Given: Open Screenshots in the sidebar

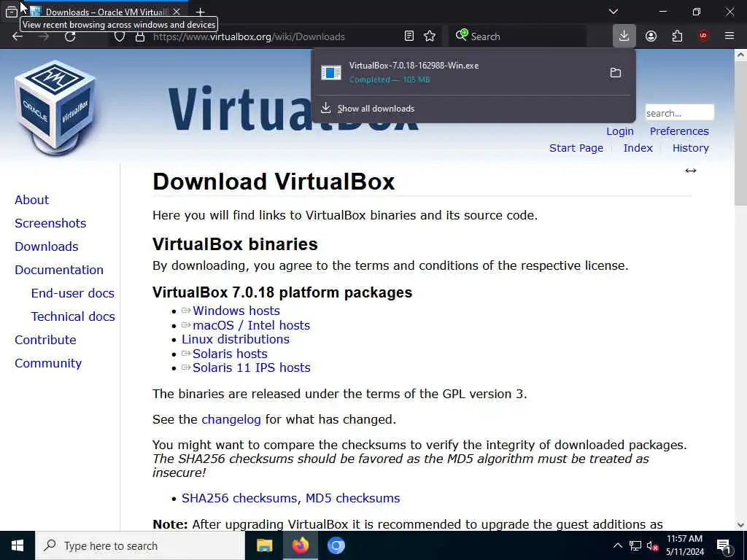Looking at the screenshot, I should [x=50, y=223].
